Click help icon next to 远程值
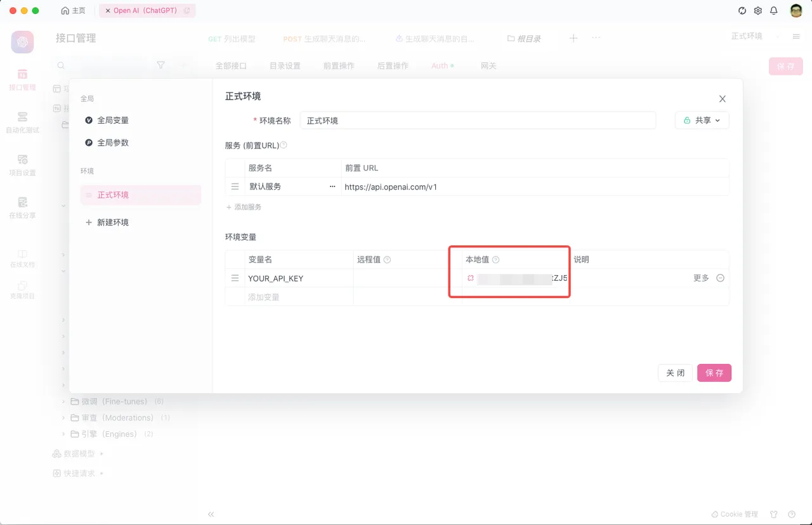The width and height of the screenshot is (812, 525). coord(387,259)
